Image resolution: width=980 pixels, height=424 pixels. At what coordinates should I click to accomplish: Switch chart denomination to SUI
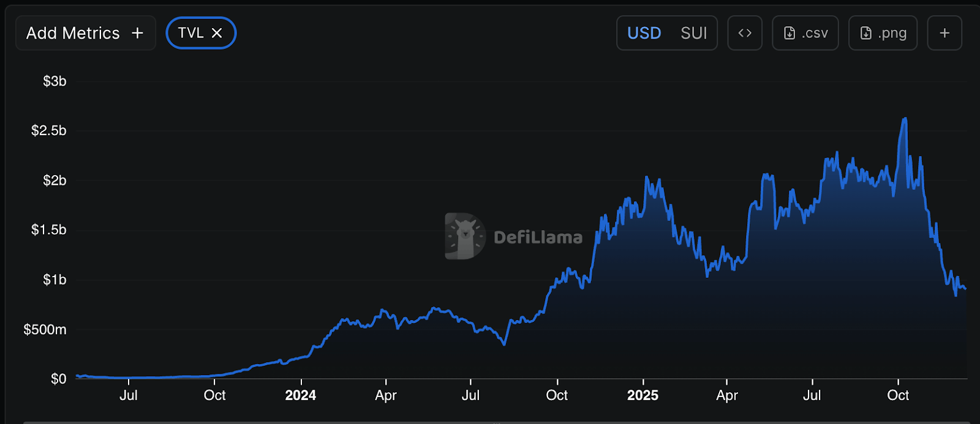click(x=693, y=33)
